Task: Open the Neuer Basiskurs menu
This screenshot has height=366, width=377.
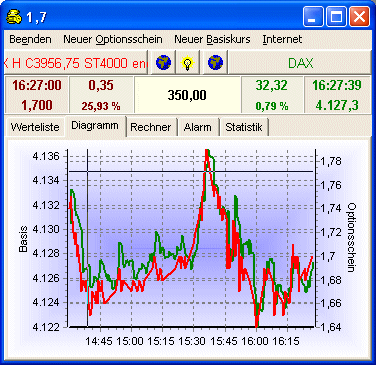Action: tap(212, 39)
